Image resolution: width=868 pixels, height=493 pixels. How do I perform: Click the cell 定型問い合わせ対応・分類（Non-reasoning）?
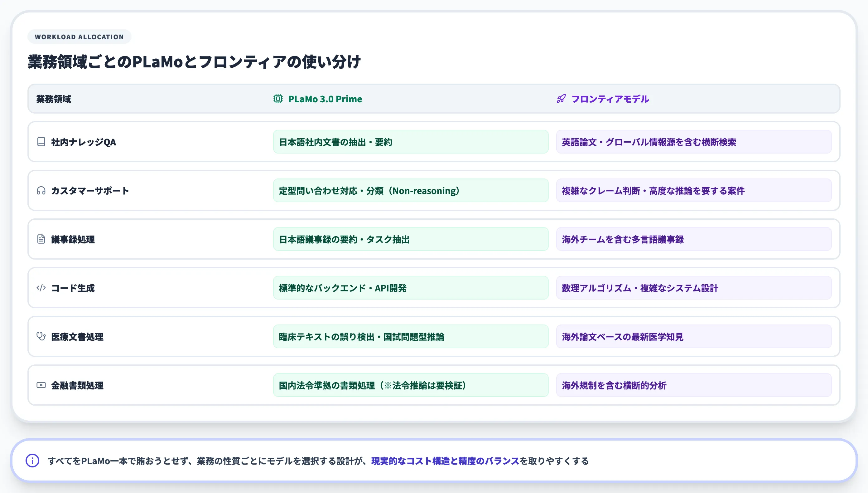pyautogui.click(x=411, y=191)
